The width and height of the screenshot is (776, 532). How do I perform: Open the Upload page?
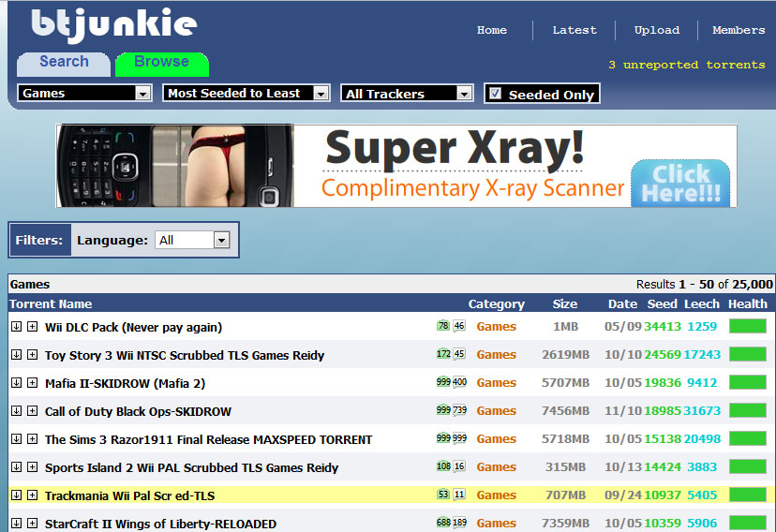[657, 30]
